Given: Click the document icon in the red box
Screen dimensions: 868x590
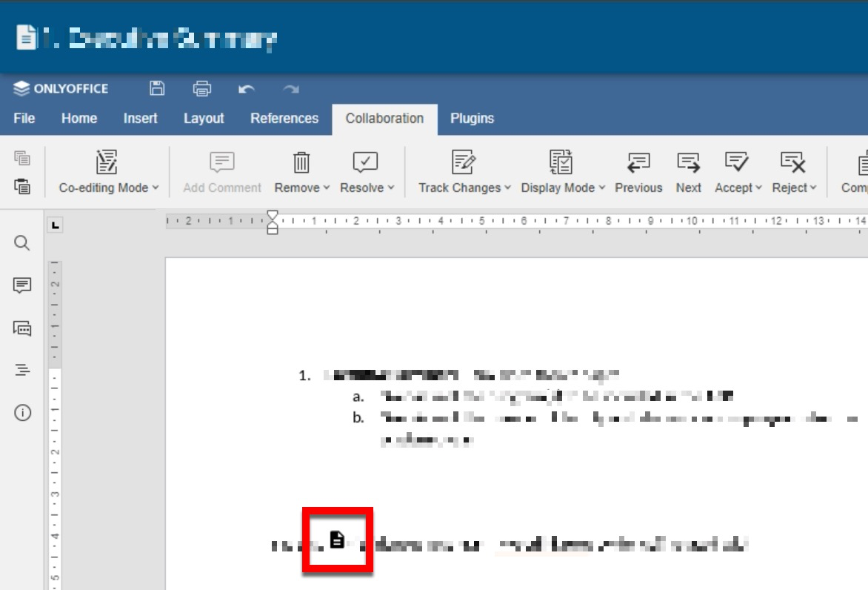Looking at the screenshot, I should click(337, 540).
